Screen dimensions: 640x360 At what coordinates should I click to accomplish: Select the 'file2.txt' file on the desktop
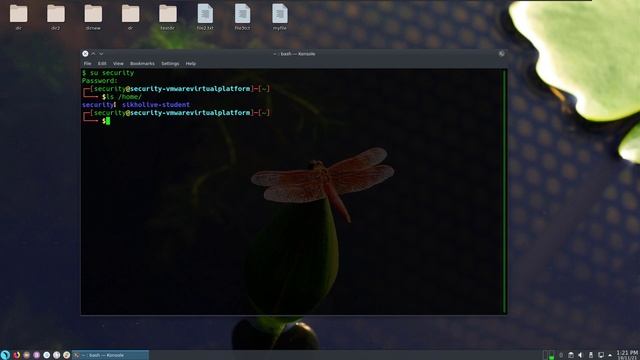pyautogui.click(x=205, y=17)
